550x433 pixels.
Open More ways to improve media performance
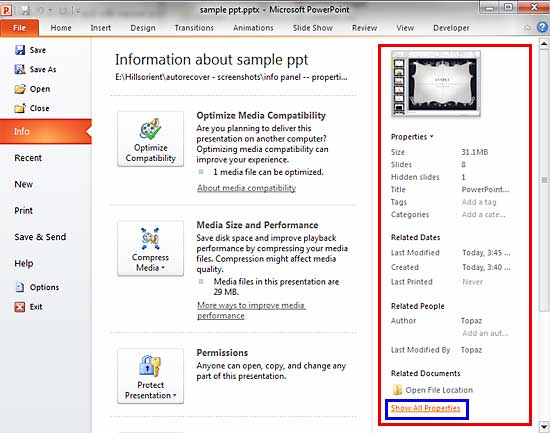251,311
